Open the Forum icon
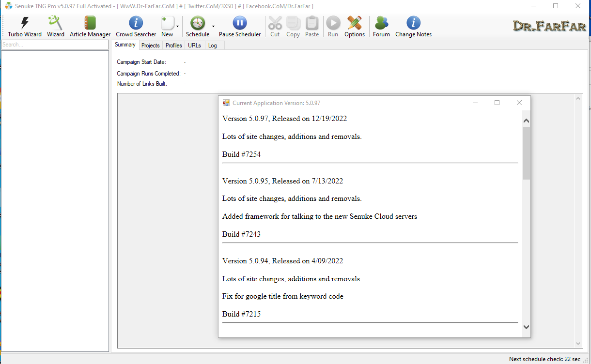591x364 pixels. (381, 27)
